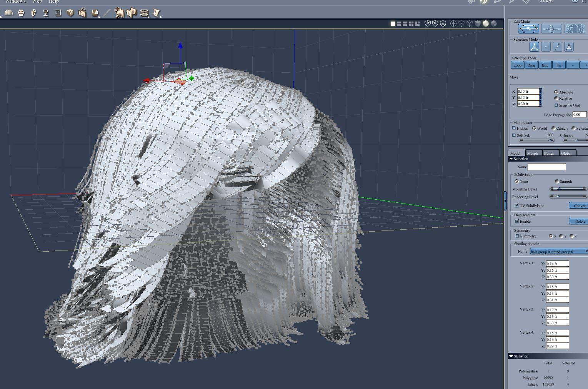
Task: Select the smooth shaded sphere display mode
Action: click(x=486, y=23)
